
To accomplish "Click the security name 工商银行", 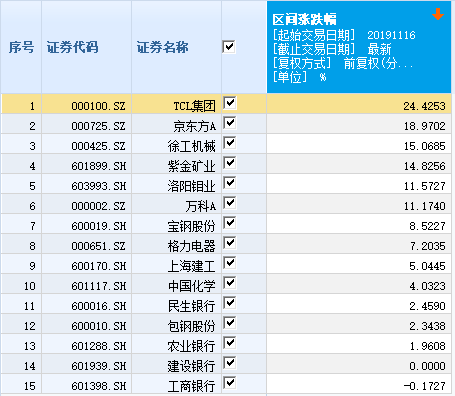I will click(192, 386).
